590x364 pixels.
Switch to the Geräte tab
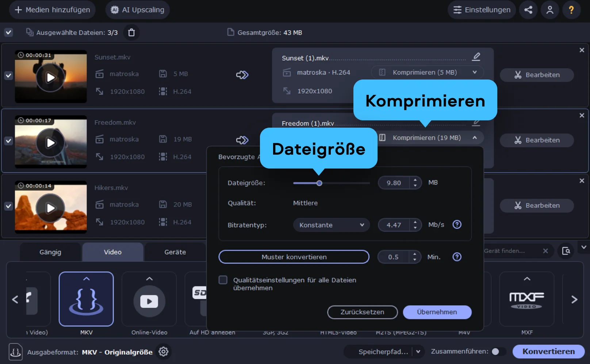[x=175, y=252]
